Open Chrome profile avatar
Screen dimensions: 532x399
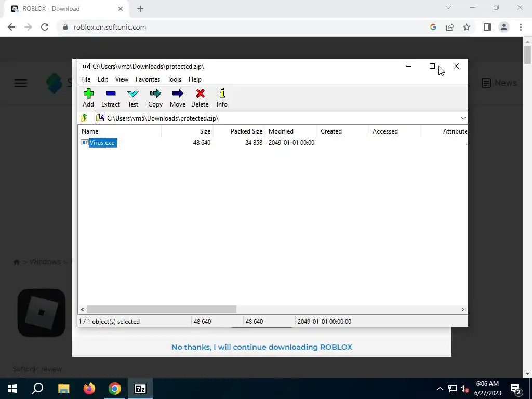[x=504, y=27]
